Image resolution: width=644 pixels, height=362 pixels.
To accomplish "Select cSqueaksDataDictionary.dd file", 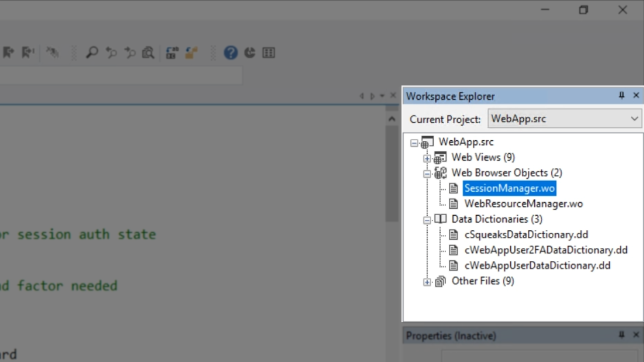I will coord(526,235).
